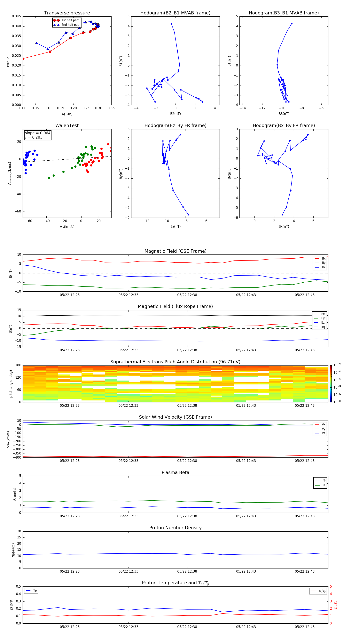Select the "Hodogram(B3_B1 MVAB frame)" title
This screenshot has height=644, width=351.
[284, 13]
